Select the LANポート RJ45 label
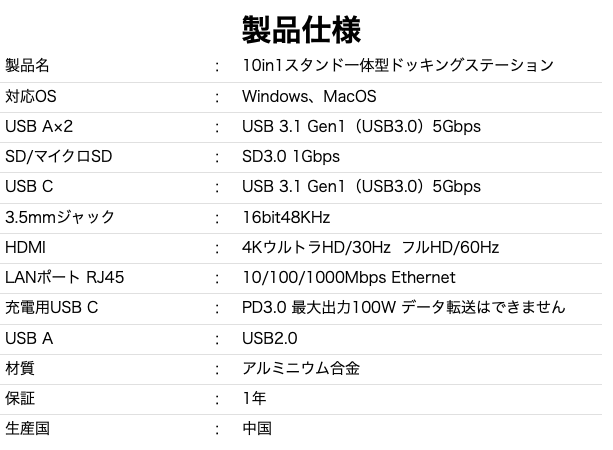613x450 pixels. 64,278
